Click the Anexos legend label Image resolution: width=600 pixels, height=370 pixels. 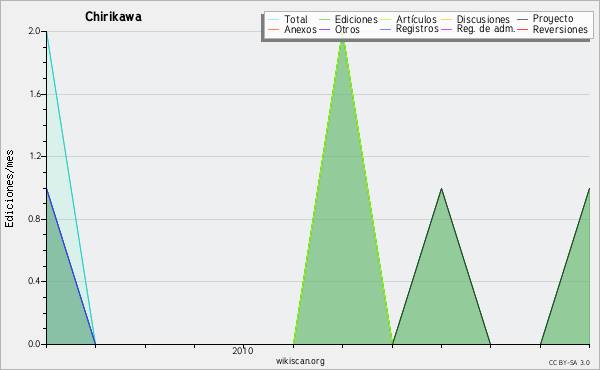click(300, 29)
